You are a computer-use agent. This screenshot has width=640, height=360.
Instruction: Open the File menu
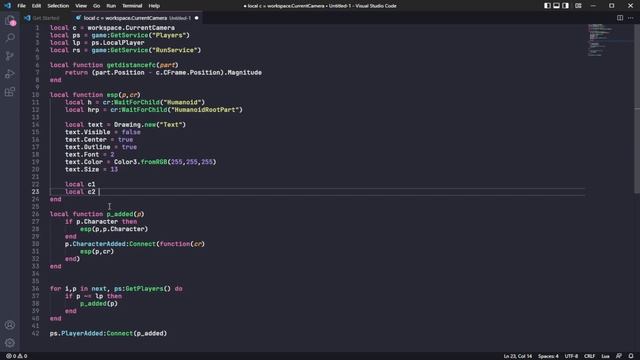click(x=21, y=6)
